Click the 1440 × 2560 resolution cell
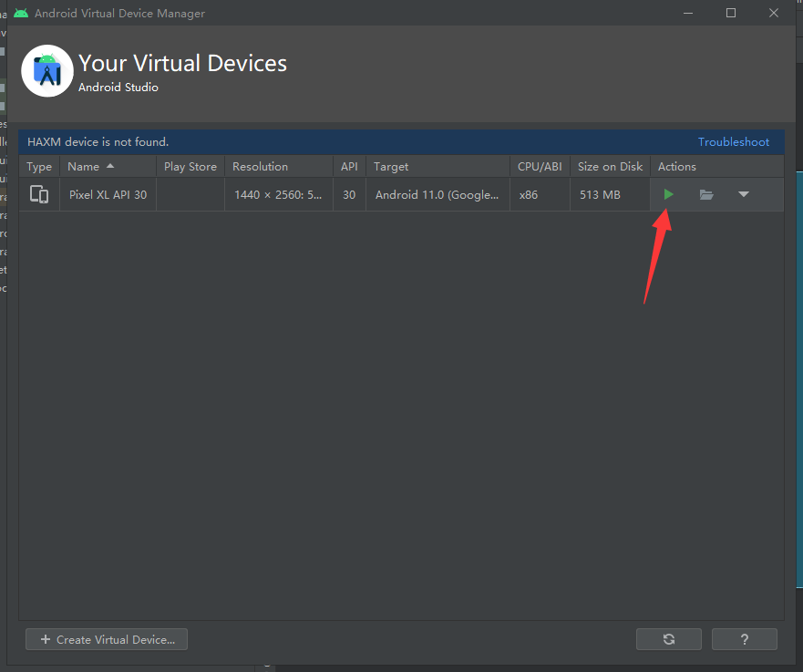Viewport: 803px width, 672px height. 279,194
